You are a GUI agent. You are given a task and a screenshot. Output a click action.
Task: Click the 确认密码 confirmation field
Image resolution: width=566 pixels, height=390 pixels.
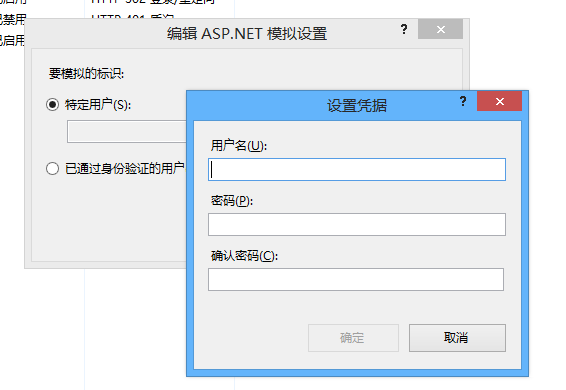pyautogui.click(x=356, y=279)
